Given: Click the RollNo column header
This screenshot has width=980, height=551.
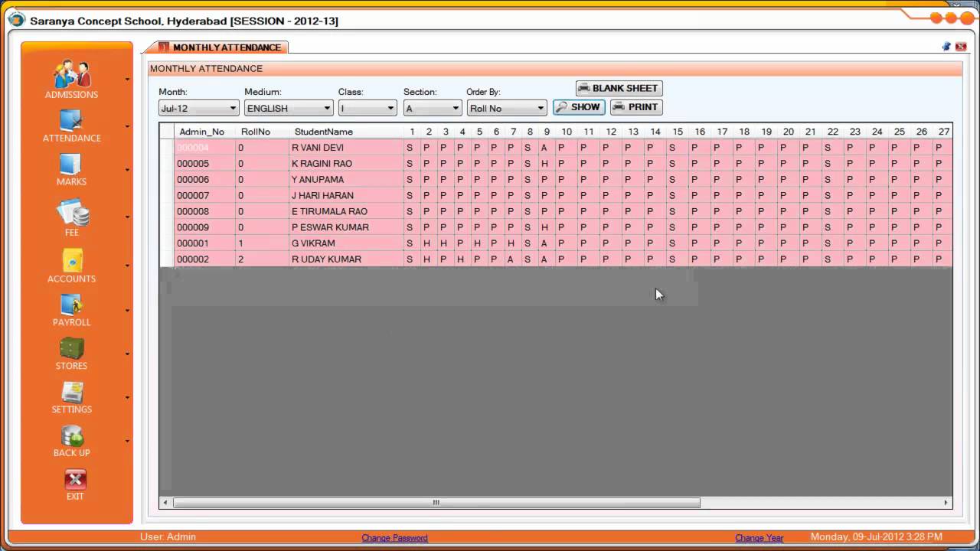Looking at the screenshot, I should (x=263, y=132).
